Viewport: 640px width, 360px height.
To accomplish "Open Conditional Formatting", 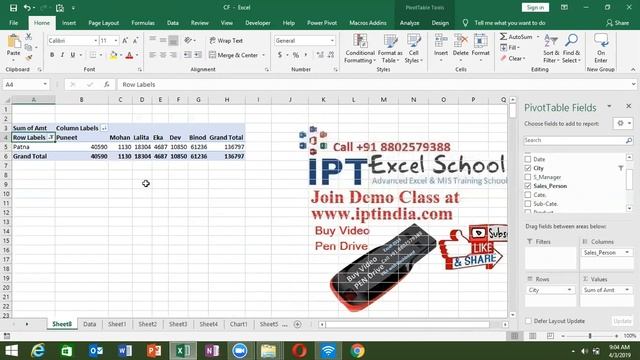I will [359, 49].
